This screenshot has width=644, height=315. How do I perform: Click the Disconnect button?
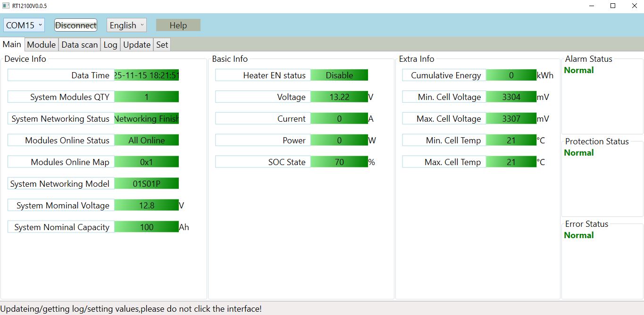75,25
